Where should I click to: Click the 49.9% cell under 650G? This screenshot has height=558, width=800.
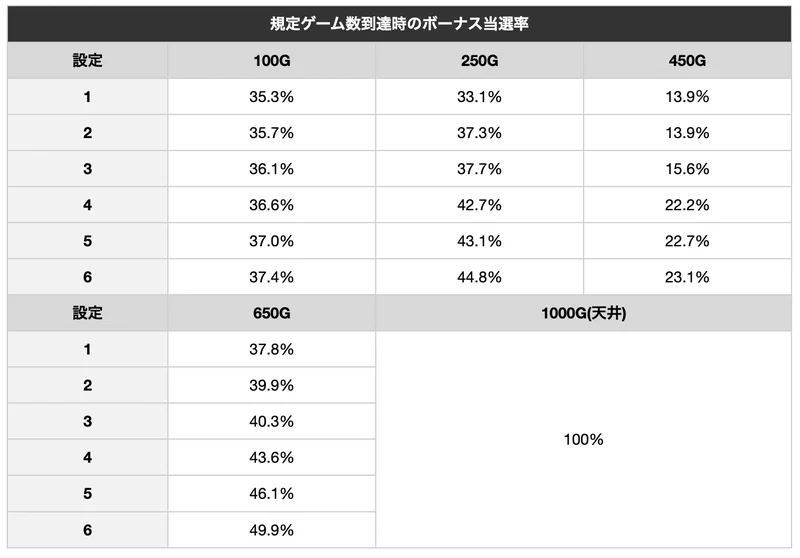(271, 530)
